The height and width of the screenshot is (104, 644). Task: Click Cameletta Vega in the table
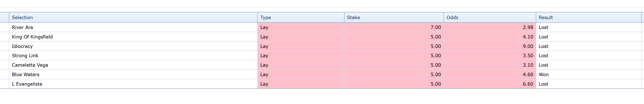pyautogui.click(x=30, y=65)
